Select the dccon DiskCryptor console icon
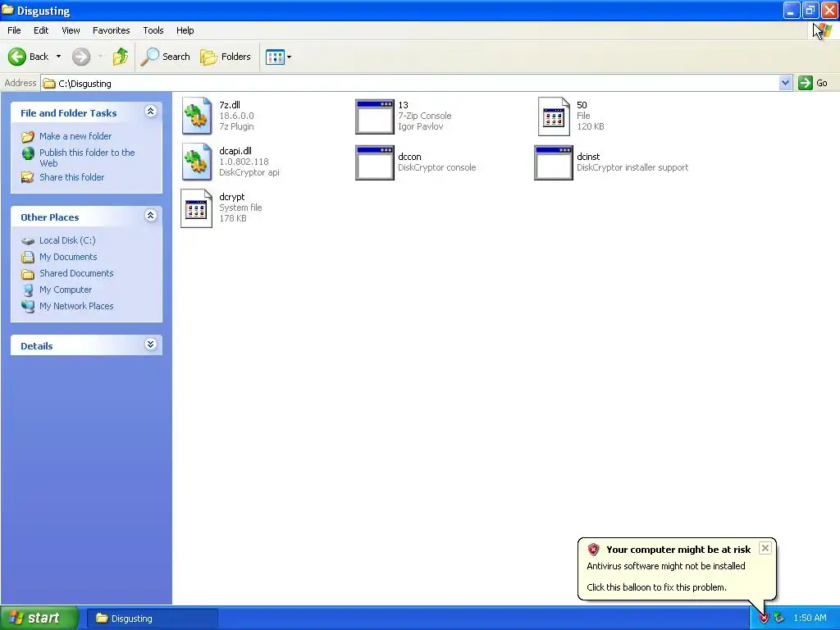840x630 pixels. pyautogui.click(x=374, y=162)
